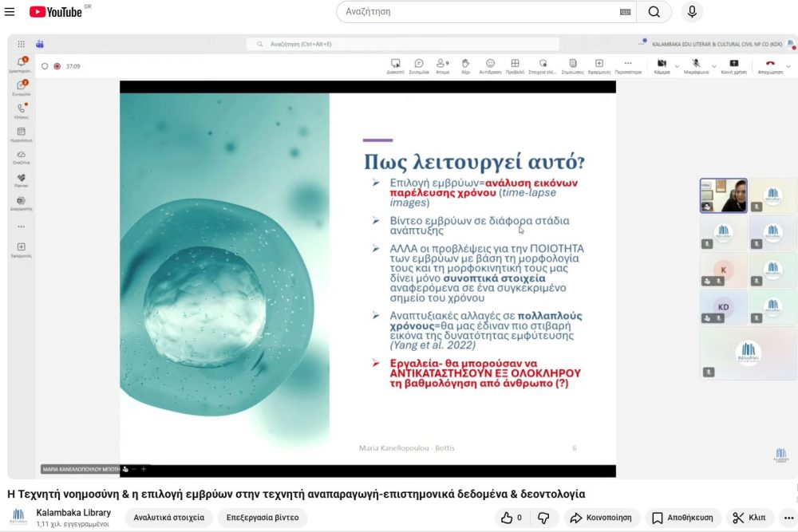Expand the Teams Περισσότερα options menu

(x=628, y=65)
